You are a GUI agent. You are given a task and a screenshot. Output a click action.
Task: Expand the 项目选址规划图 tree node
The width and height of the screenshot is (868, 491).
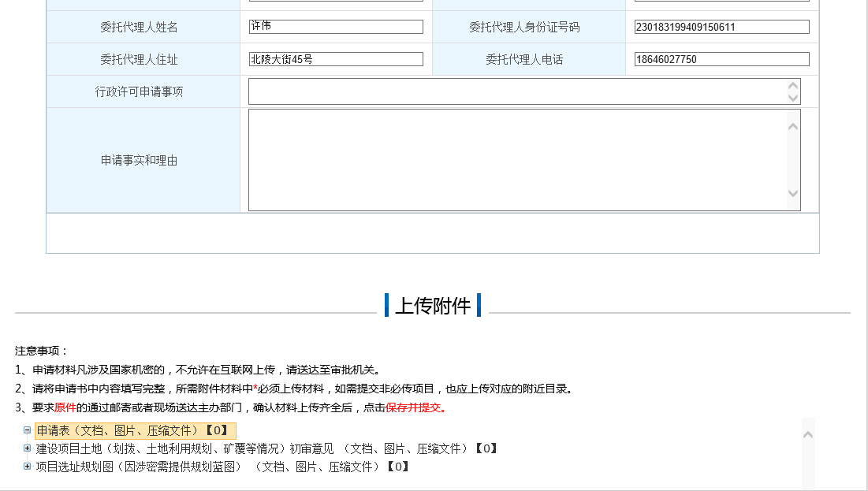[x=27, y=467]
